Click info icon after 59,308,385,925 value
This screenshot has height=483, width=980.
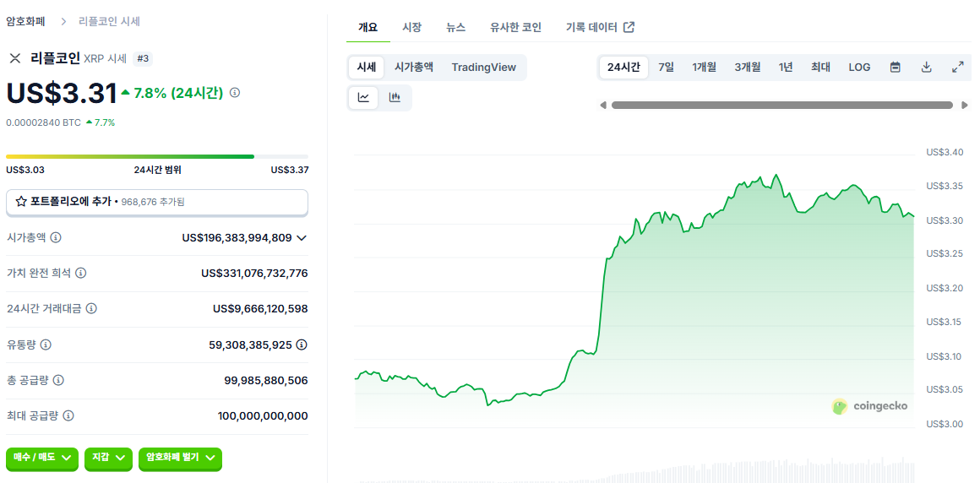coord(302,345)
